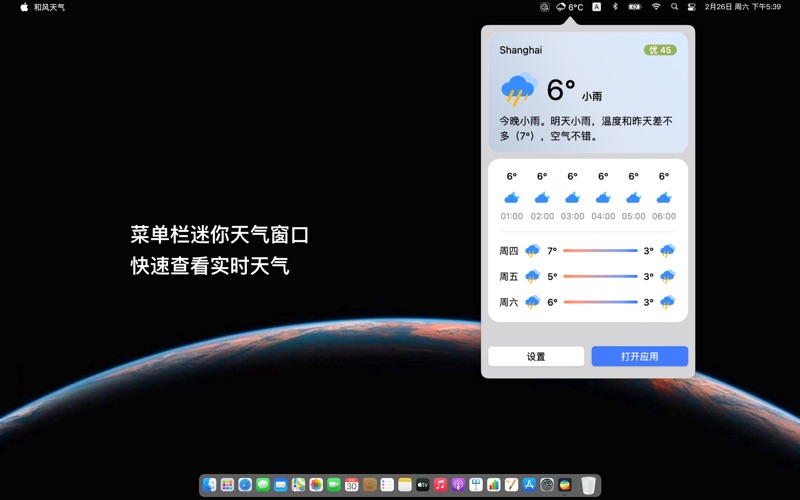Click the weather icon beside 周六's 6° high
The width and height of the screenshot is (800, 500).
[x=532, y=302]
